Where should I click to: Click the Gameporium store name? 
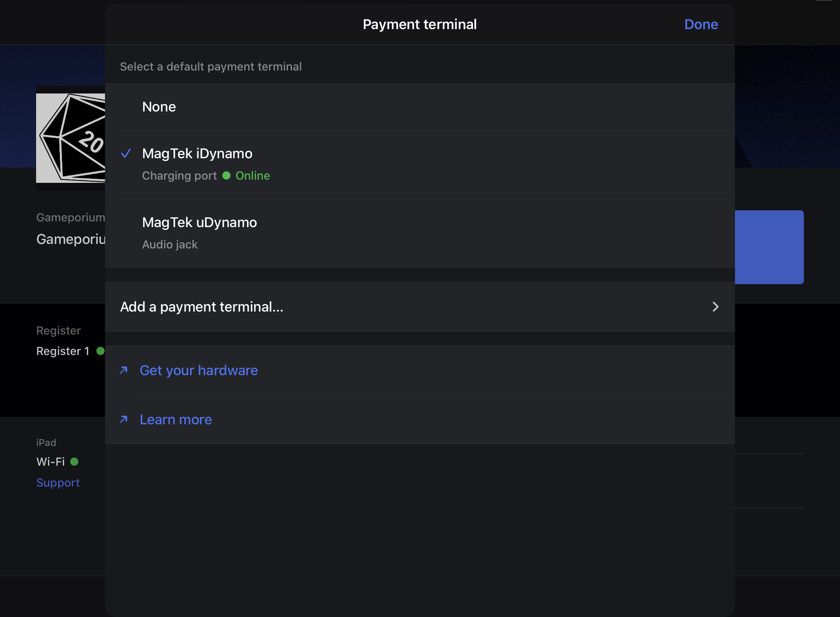coord(71,239)
